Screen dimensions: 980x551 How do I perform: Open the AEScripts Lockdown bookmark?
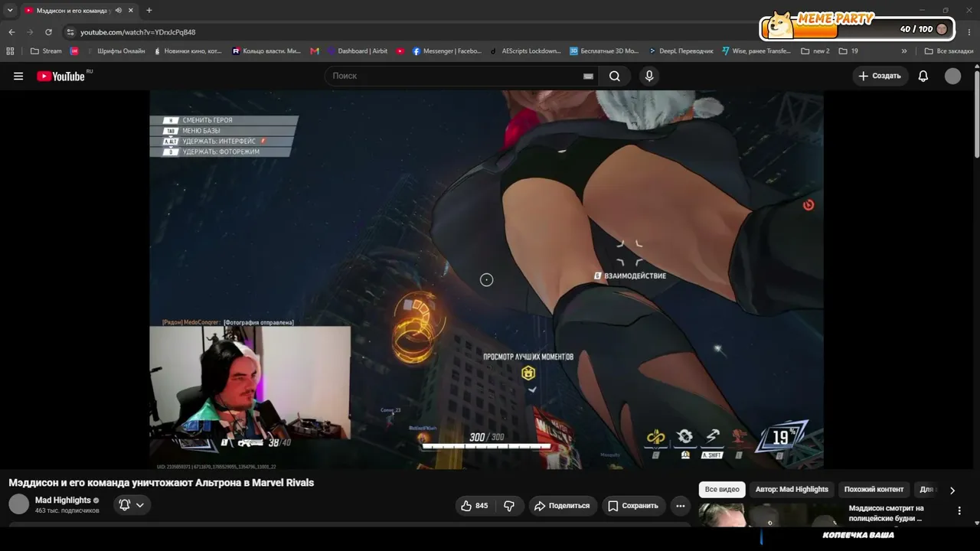coord(526,51)
